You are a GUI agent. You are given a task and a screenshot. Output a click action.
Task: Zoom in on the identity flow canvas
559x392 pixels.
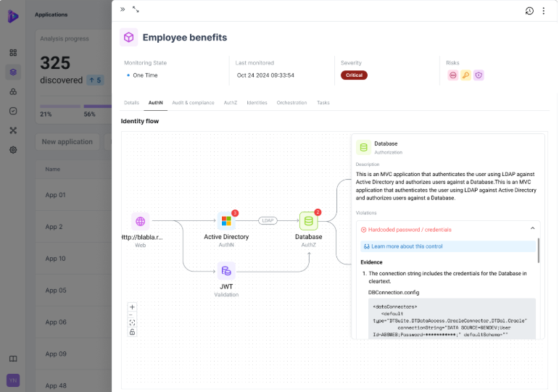point(132,306)
